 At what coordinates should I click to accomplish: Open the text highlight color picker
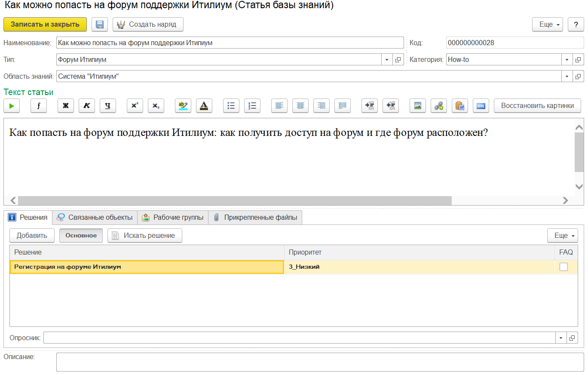click(x=183, y=106)
